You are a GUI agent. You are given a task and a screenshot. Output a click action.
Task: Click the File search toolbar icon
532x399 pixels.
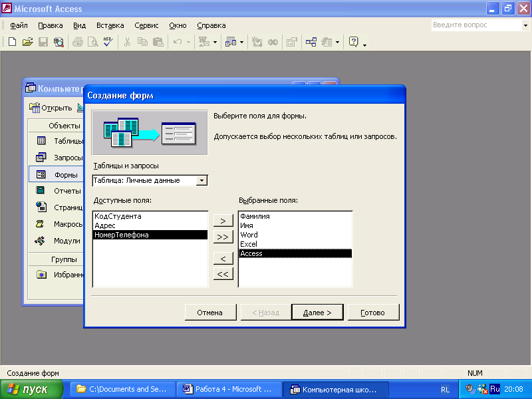tap(59, 42)
